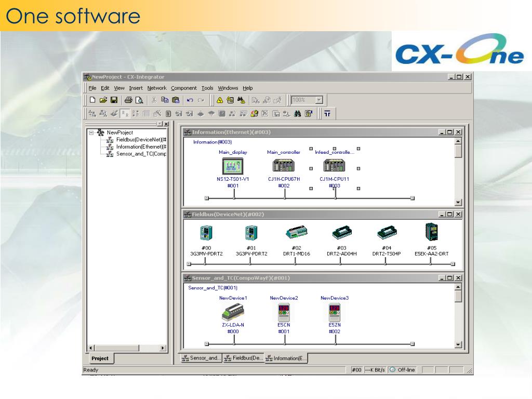The image size is (532, 399).
Task: Click the Sensor_and_TC(#001) network label
Action: tap(212, 288)
